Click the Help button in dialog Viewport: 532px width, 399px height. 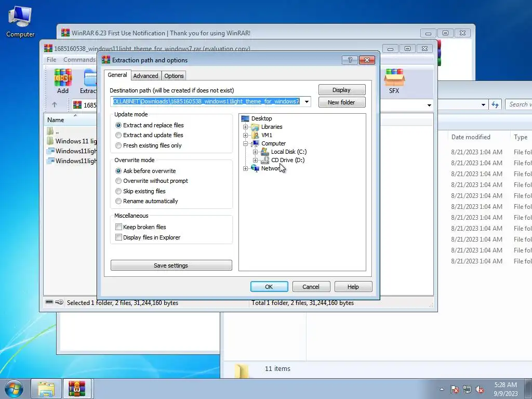(x=353, y=287)
